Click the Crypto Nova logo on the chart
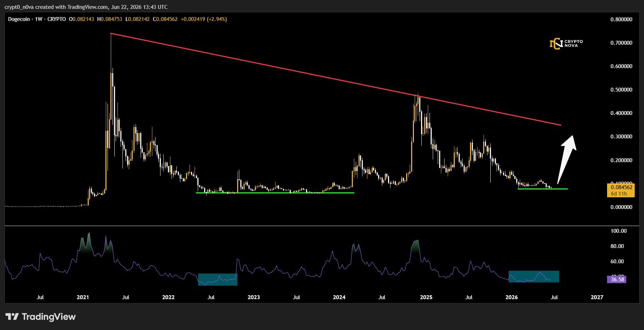The height and width of the screenshot is (330, 644). [566, 44]
